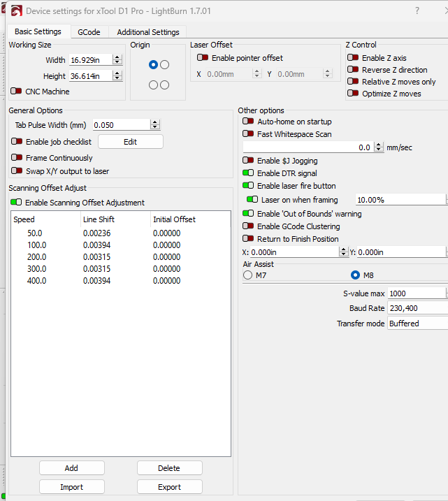The height and width of the screenshot is (501, 448).
Task: Enable Optimize Z moves
Action: (x=353, y=94)
